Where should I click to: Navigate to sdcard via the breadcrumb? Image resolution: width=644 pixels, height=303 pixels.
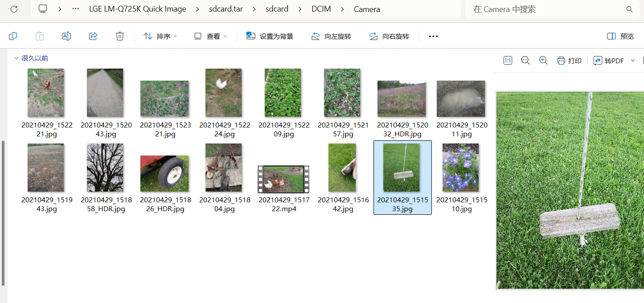(x=277, y=9)
